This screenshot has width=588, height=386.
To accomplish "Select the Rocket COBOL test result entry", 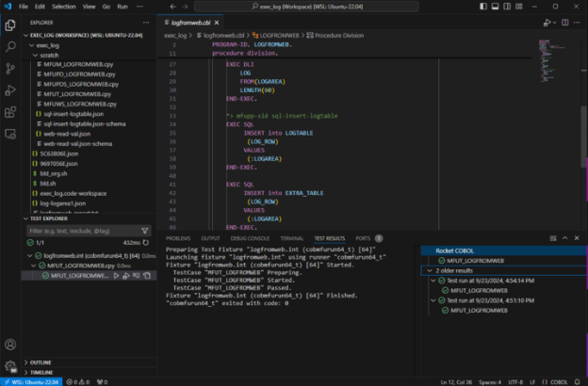I will pos(504,250).
